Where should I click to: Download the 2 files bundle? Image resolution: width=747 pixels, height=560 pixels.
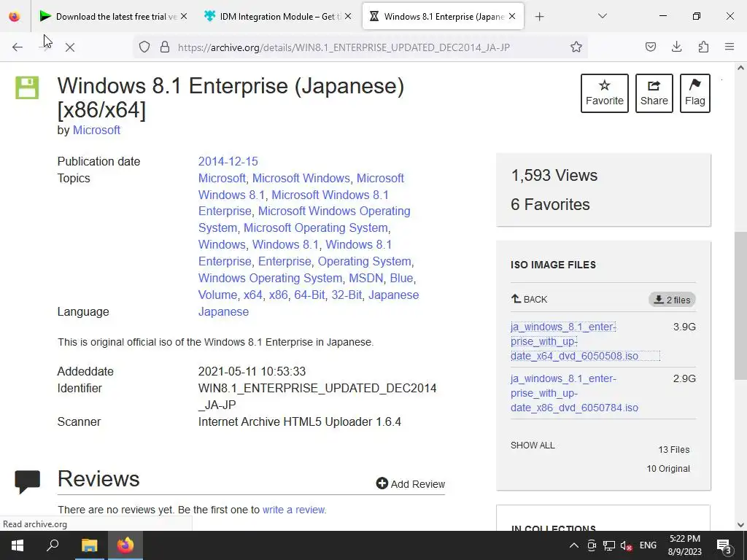672,300
